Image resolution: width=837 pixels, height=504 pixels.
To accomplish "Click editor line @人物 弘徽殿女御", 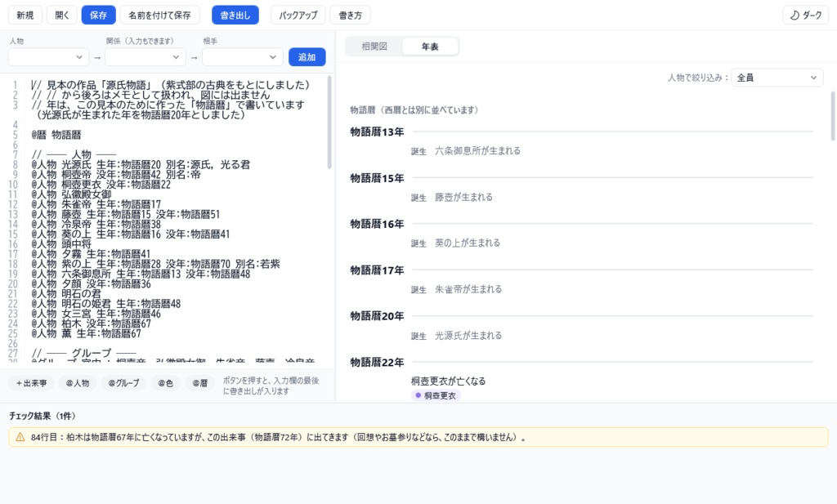I will pos(71,194).
